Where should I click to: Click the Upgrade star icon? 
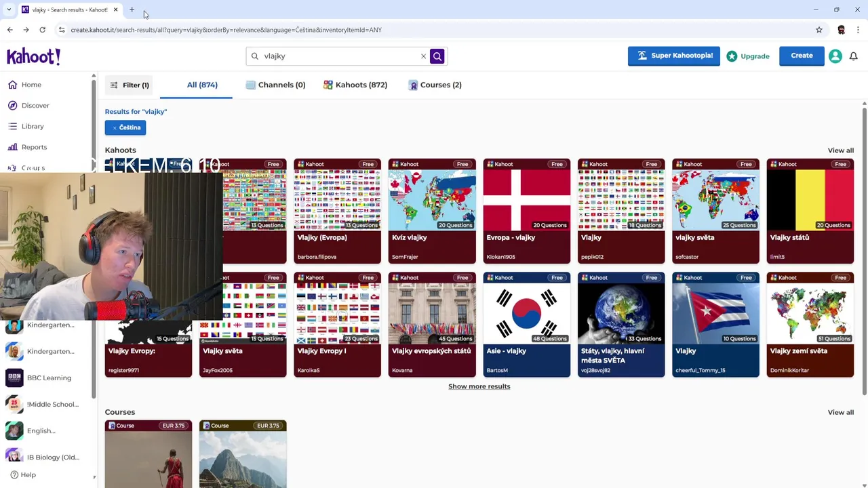pyautogui.click(x=732, y=56)
